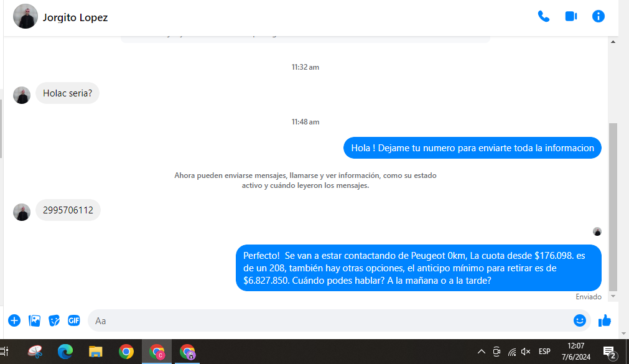Open Wi-Fi network settings tray icon
The image size is (629, 364).
(512, 352)
